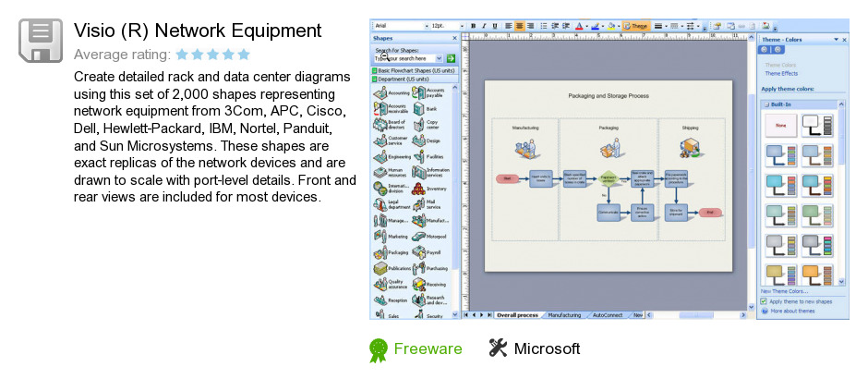Screen dimensions: 868x391
Task: Open Basic Flowchart Shapes stencil
Action: 415,71
